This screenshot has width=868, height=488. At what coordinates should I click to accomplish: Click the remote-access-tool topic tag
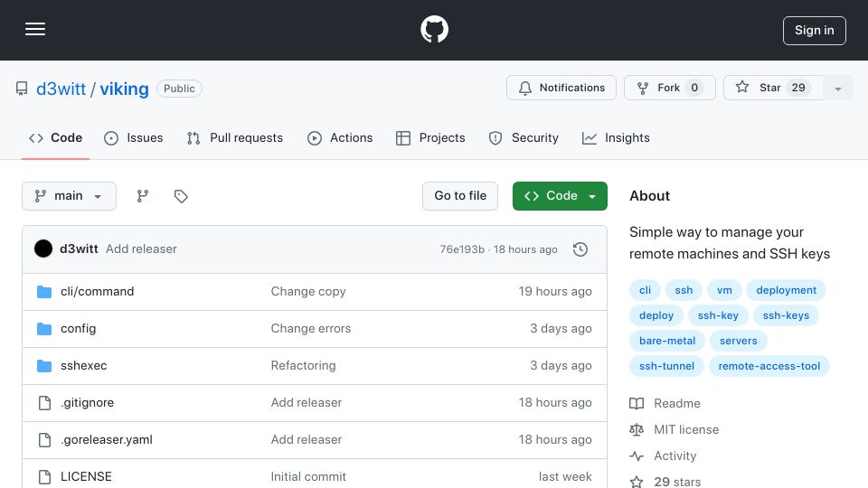pos(769,366)
